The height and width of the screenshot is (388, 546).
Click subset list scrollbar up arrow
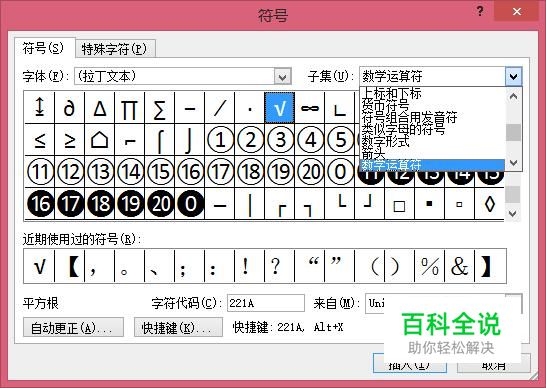513,96
